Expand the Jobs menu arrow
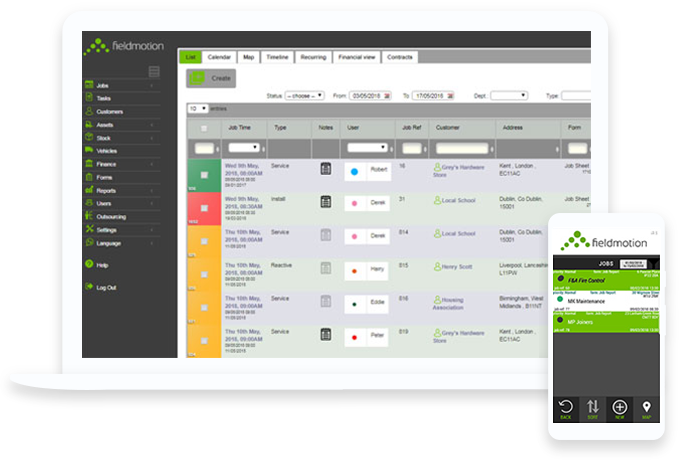Viewport: 680px width, 460px height. pos(151,86)
